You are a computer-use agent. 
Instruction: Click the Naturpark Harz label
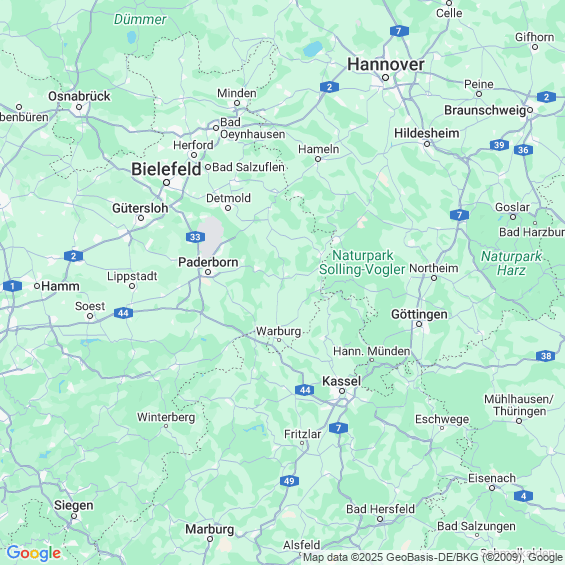[511, 263]
